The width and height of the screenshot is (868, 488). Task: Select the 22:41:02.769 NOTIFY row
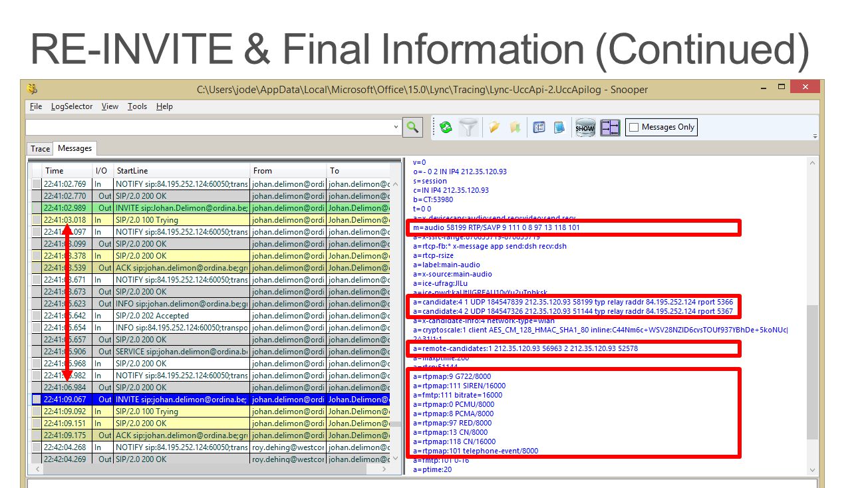pyautogui.click(x=210, y=184)
